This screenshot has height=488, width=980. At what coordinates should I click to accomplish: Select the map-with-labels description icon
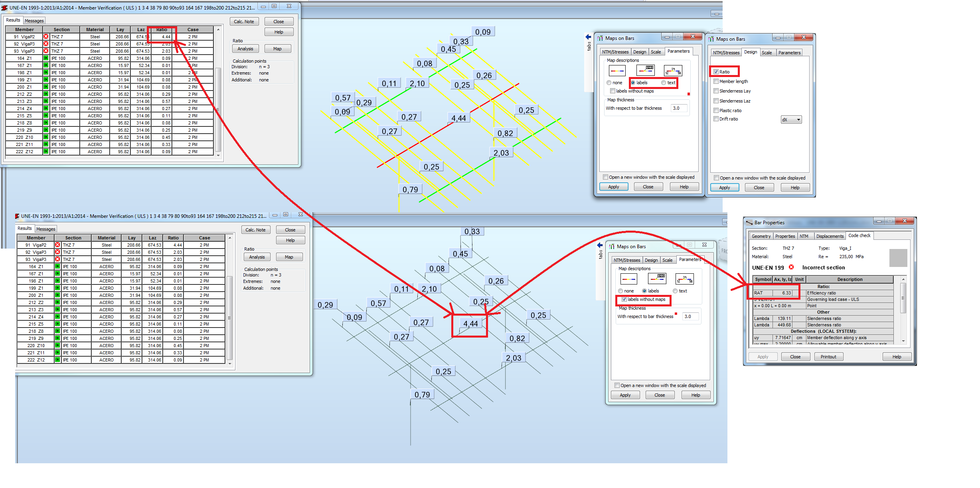(645, 70)
